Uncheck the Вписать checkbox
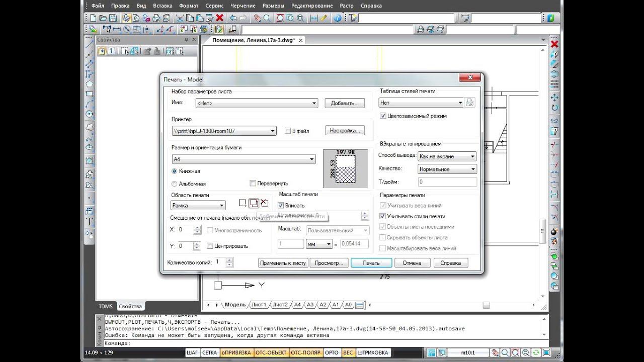The height and width of the screenshot is (362, 644). pyautogui.click(x=281, y=205)
